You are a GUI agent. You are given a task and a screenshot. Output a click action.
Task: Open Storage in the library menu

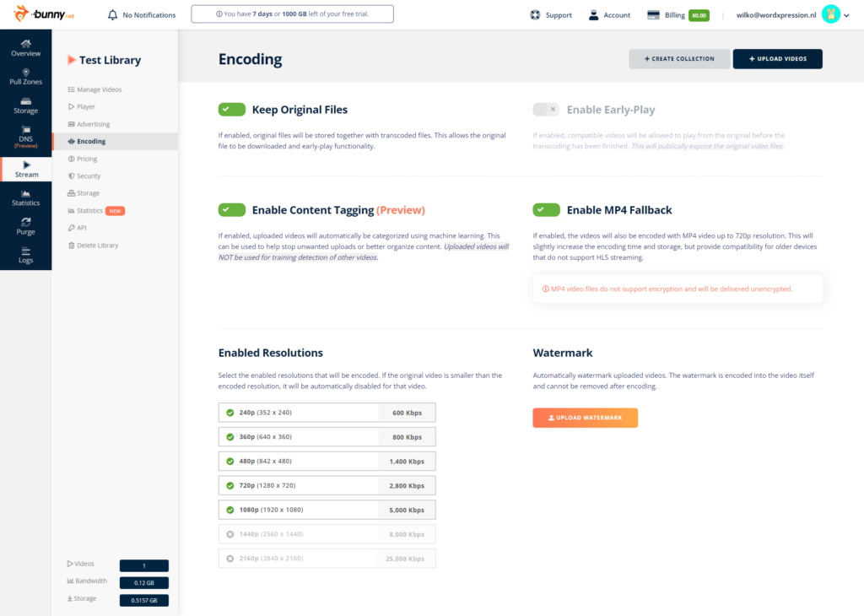coord(84,193)
